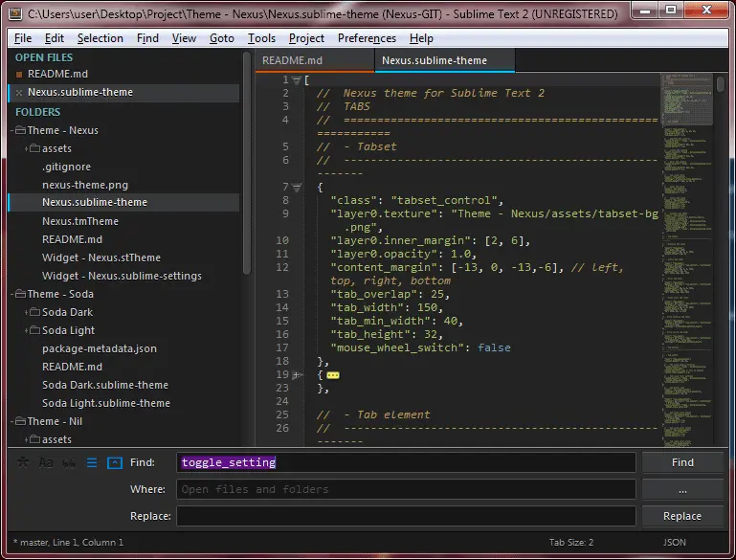Screen dimensions: 736x560
Task: Expand the Soda Light folder
Action: click(26, 330)
